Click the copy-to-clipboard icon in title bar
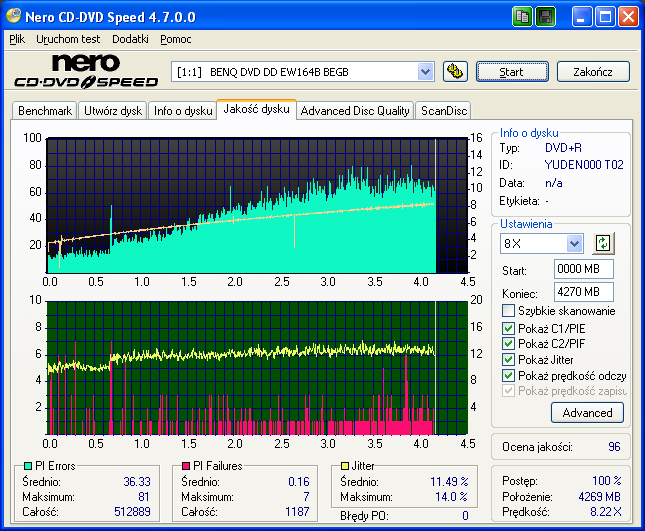Viewport: 645px width, 531px height. 522,17
